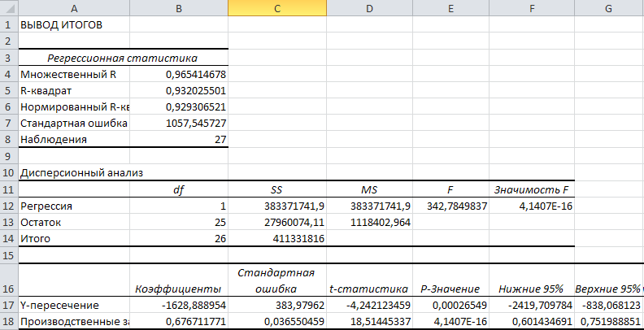Select row 16 header
644x330 pixels.
point(9,280)
